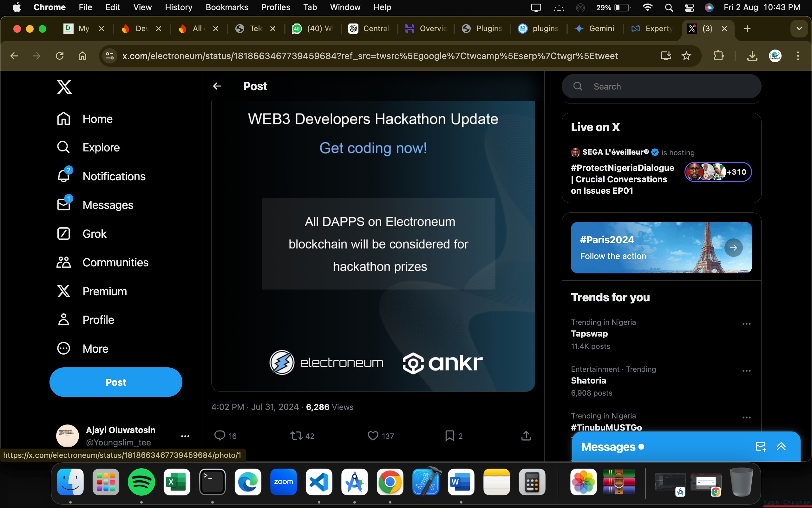The height and width of the screenshot is (508, 812).
Task: Bookmark this tab with star icon
Action: pyautogui.click(x=686, y=56)
